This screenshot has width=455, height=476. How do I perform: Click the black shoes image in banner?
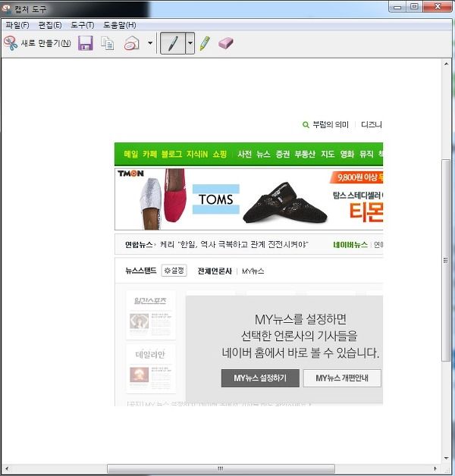click(284, 203)
